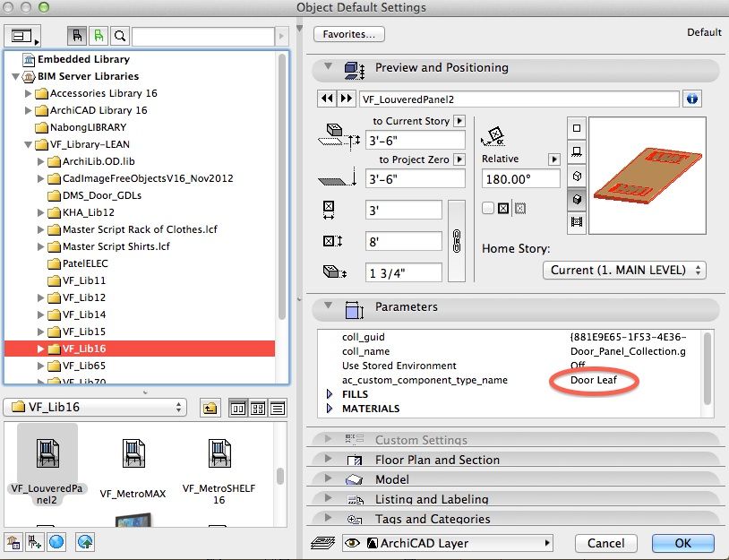The height and width of the screenshot is (560, 729).
Task: Click the upload to BIM Components icon
Action: point(86,542)
